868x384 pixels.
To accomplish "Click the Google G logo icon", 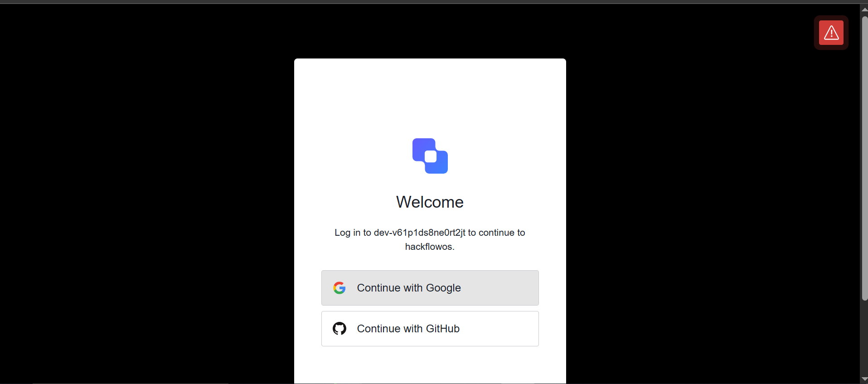I will 339,288.
